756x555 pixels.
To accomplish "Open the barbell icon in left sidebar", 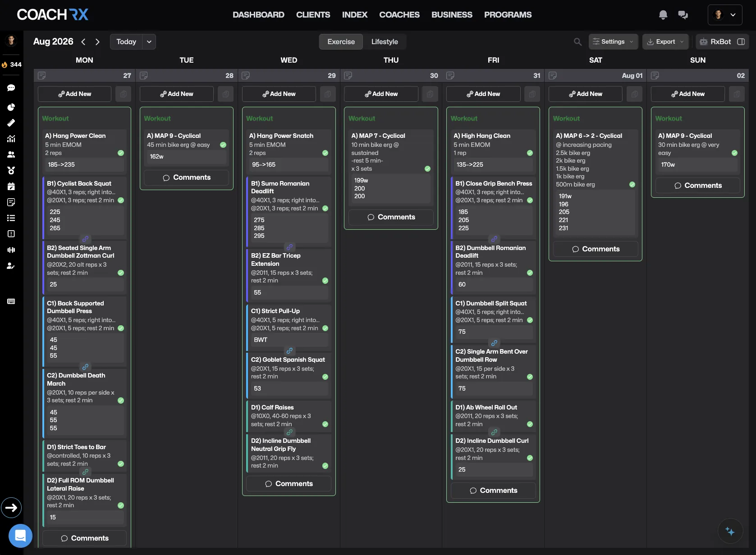I will click(11, 250).
